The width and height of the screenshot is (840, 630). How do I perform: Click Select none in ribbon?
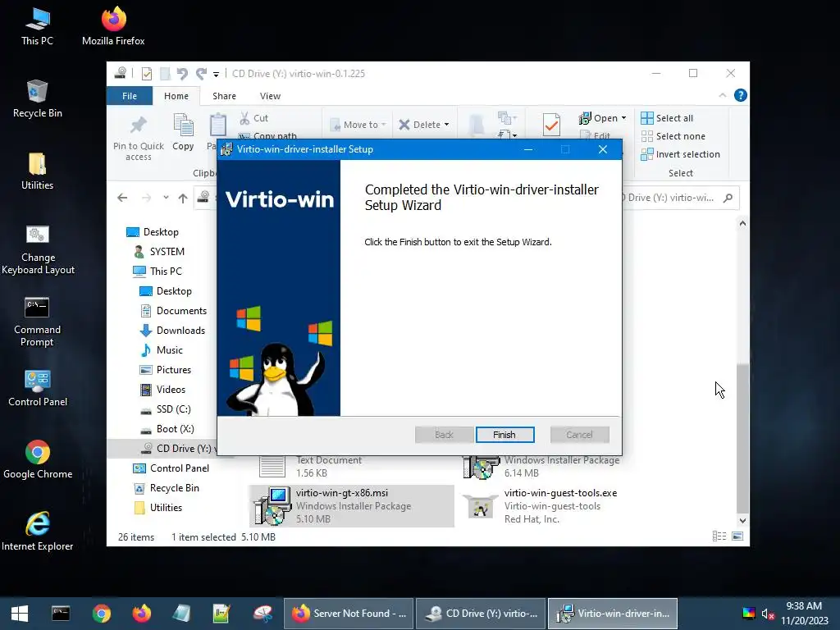tap(673, 136)
